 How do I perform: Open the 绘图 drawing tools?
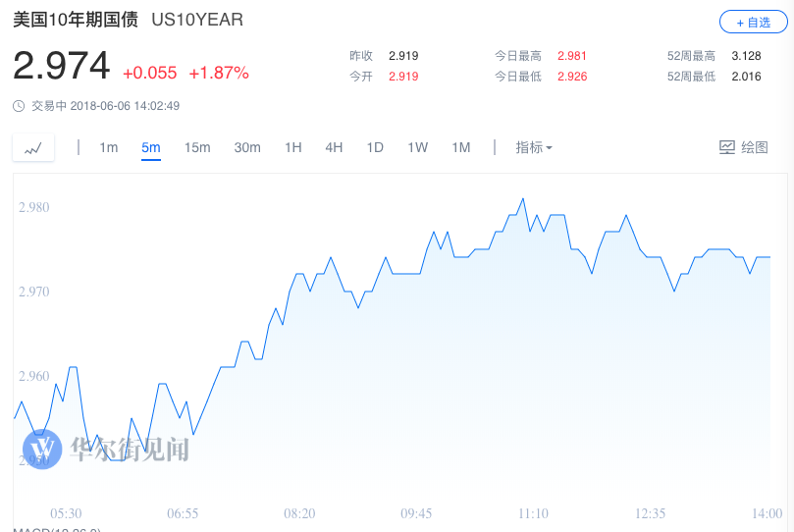pyautogui.click(x=743, y=147)
